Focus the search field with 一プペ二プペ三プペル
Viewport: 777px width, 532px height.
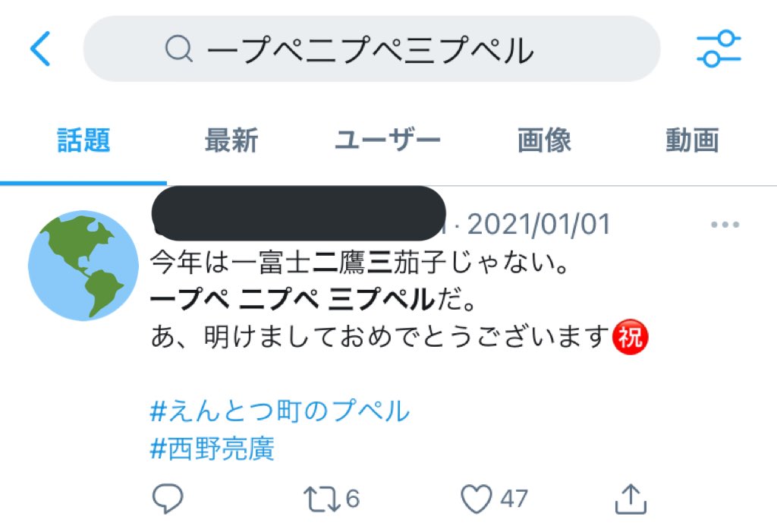(372, 49)
